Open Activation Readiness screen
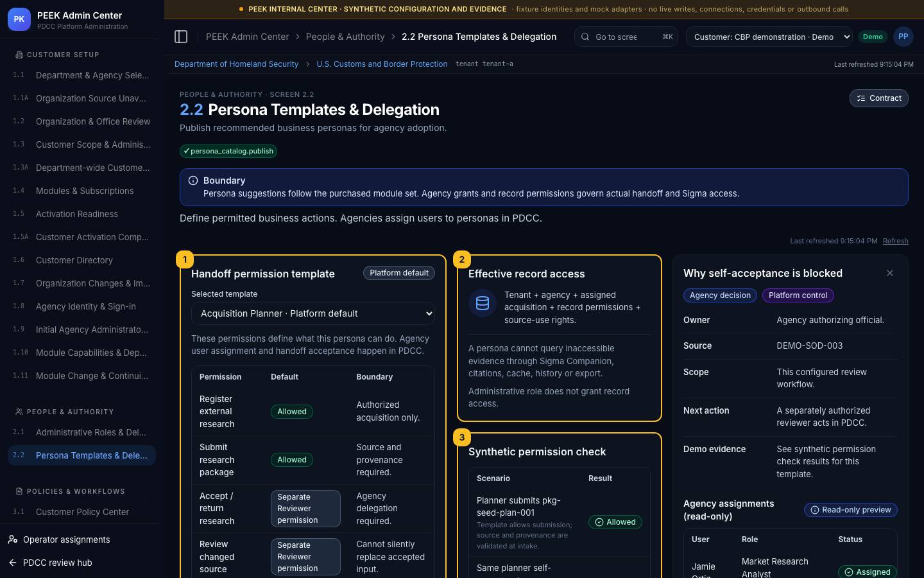The height and width of the screenshot is (578, 924). pos(81,214)
